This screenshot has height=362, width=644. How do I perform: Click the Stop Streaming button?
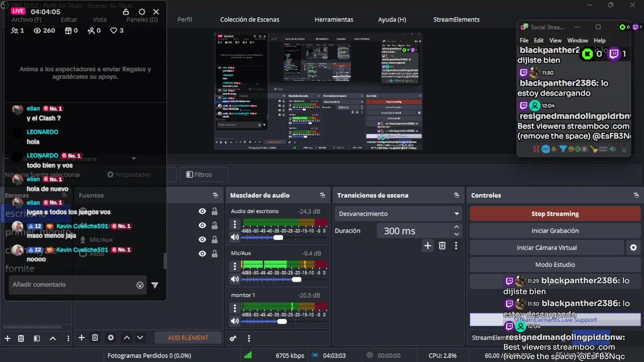click(x=555, y=214)
